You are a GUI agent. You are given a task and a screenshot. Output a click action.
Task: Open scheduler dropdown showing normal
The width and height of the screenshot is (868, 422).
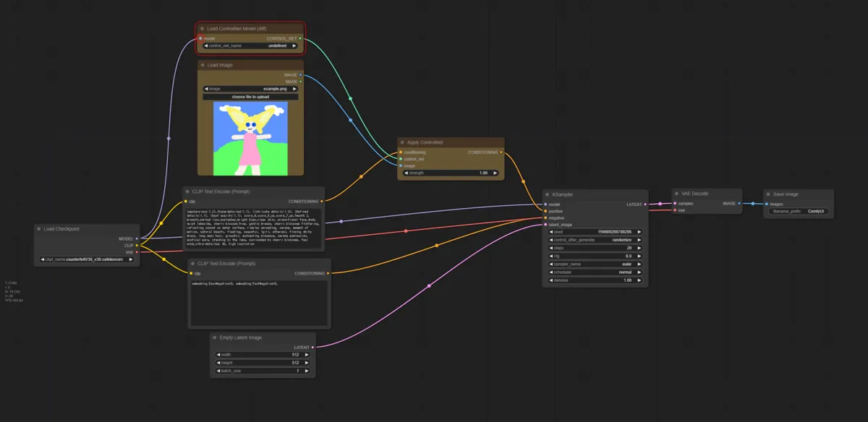(x=595, y=272)
